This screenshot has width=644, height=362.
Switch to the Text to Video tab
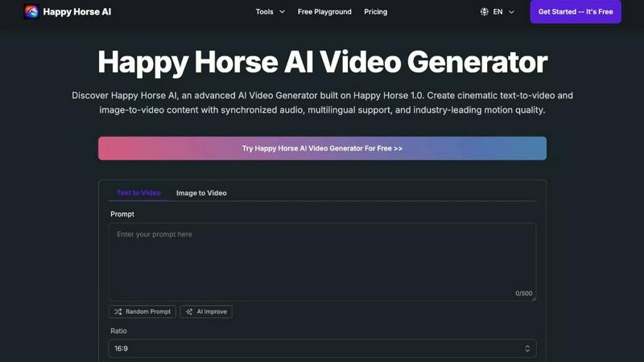point(138,193)
